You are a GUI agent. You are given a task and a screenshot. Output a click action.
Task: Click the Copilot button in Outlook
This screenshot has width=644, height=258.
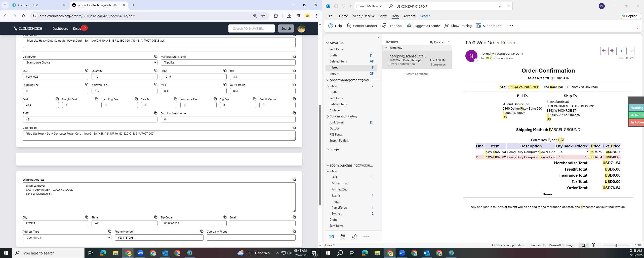pyautogui.click(x=631, y=16)
